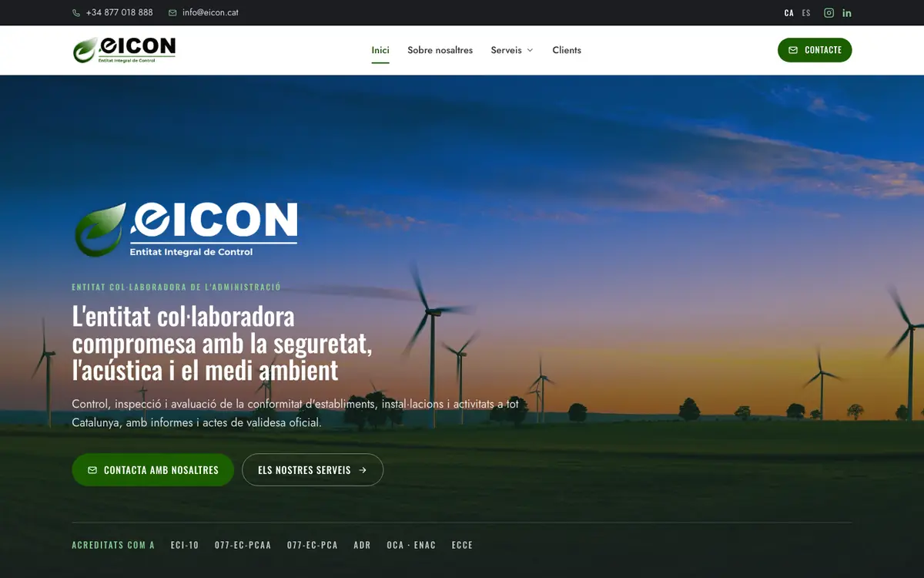This screenshot has height=578, width=924.
Task: Click the headline "L'entitat col·laboradora compromesa"
Action: pyautogui.click(x=223, y=343)
